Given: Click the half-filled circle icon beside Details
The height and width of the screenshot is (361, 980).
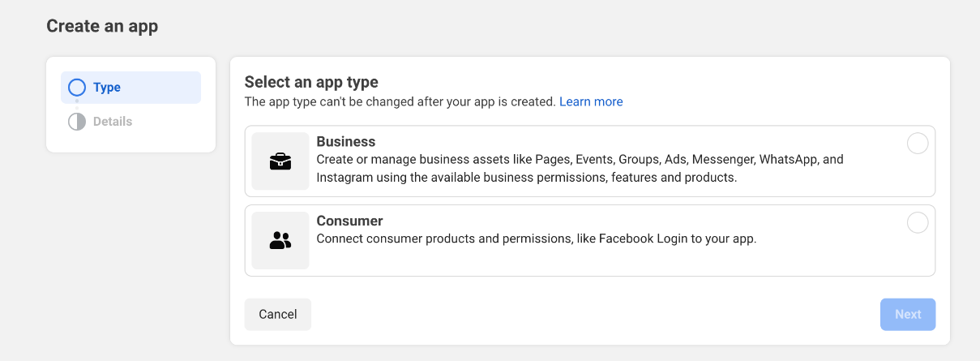Looking at the screenshot, I should pos(77,122).
